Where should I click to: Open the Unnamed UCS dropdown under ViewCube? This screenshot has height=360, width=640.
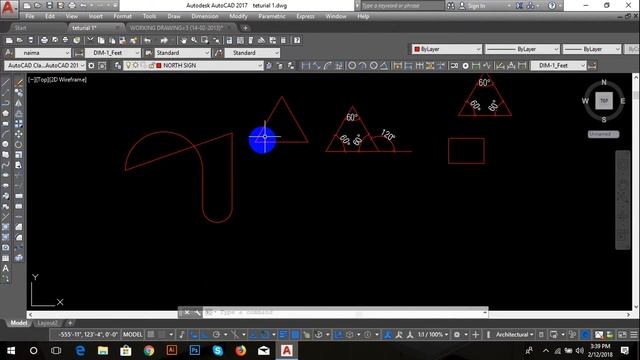[603, 134]
